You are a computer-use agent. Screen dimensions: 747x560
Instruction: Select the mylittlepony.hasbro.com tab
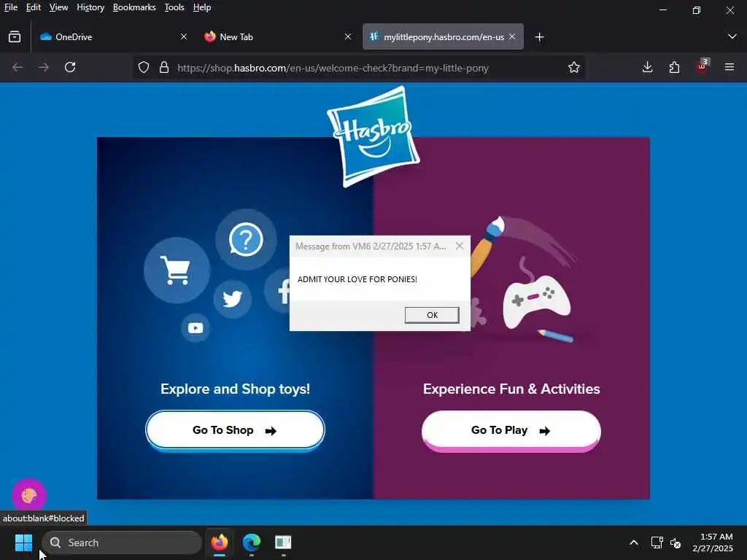(443, 36)
